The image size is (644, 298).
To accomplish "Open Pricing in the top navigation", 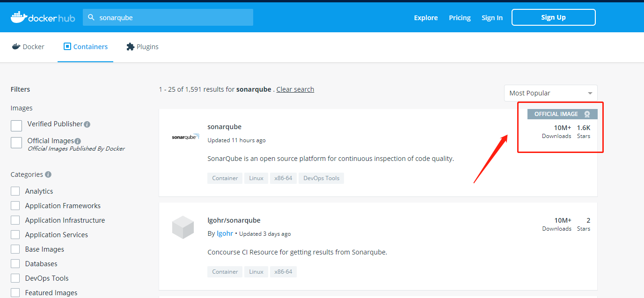I will click(x=460, y=18).
